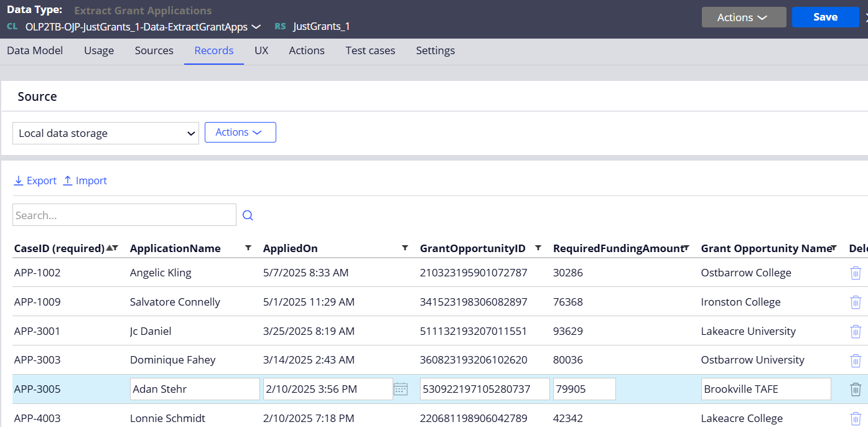Focus the Search records input field
The image size is (868, 427).
(124, 215)
